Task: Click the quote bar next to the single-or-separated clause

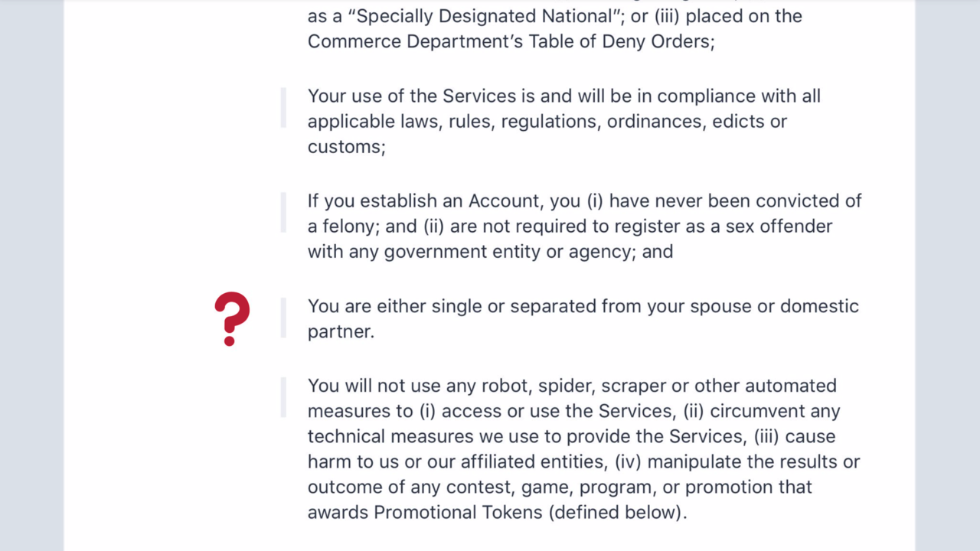Action: click(x=283, y=318)
